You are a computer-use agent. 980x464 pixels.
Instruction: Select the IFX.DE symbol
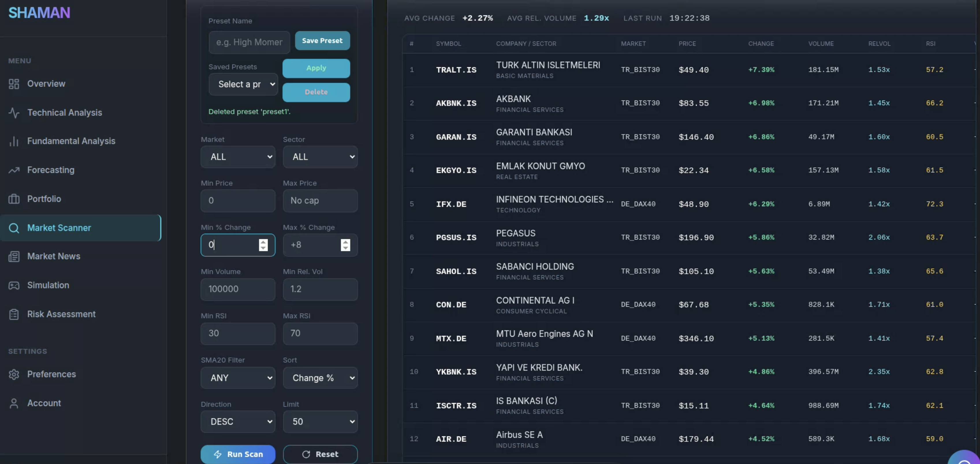click(x=451, y=204)
